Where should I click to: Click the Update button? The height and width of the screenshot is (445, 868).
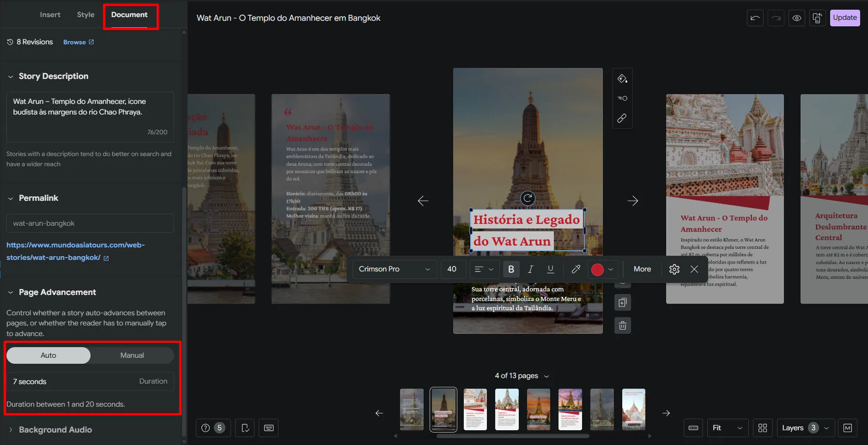pos(844,18)
